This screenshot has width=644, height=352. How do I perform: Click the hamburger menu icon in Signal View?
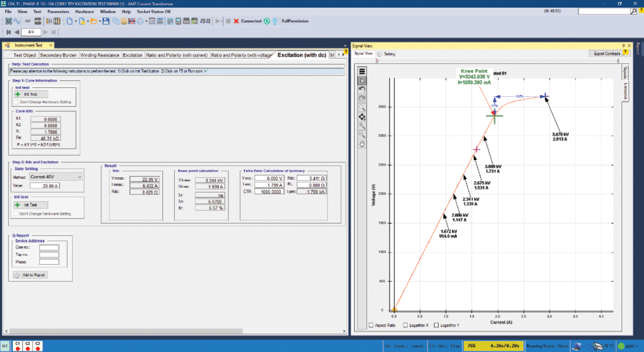pos(362,71)
